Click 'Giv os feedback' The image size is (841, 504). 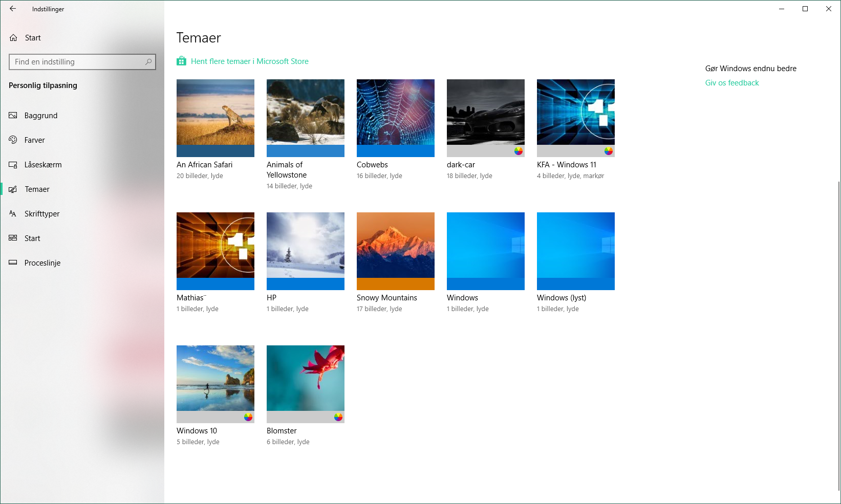tap(731, 82)
